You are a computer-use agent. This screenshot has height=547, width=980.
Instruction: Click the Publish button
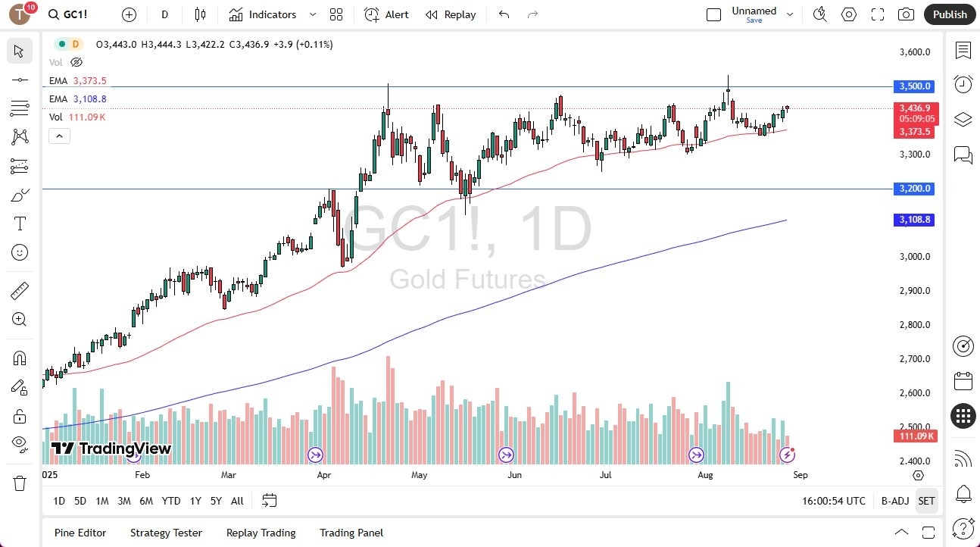(x=949, y=14)
